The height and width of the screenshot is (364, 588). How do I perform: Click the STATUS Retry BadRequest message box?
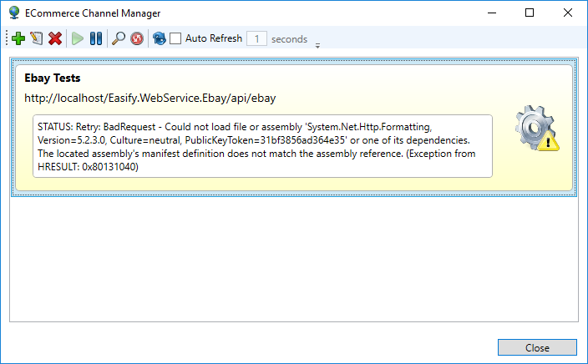[264, 146]
